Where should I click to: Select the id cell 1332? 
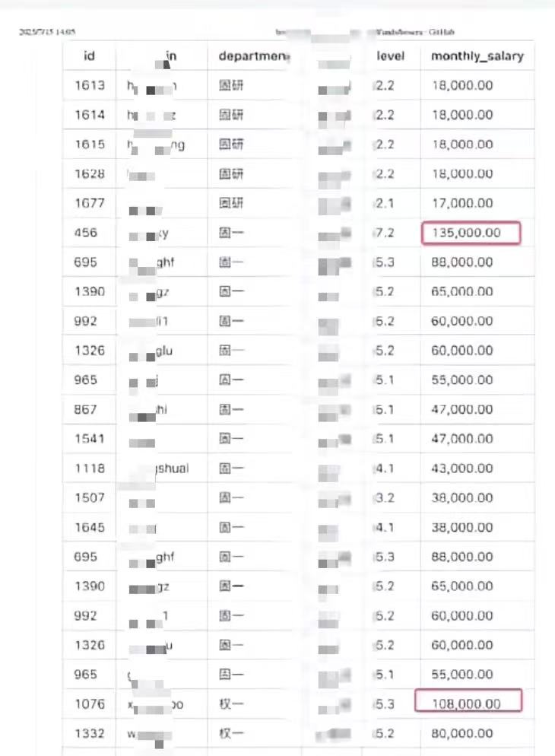point(90,734)
